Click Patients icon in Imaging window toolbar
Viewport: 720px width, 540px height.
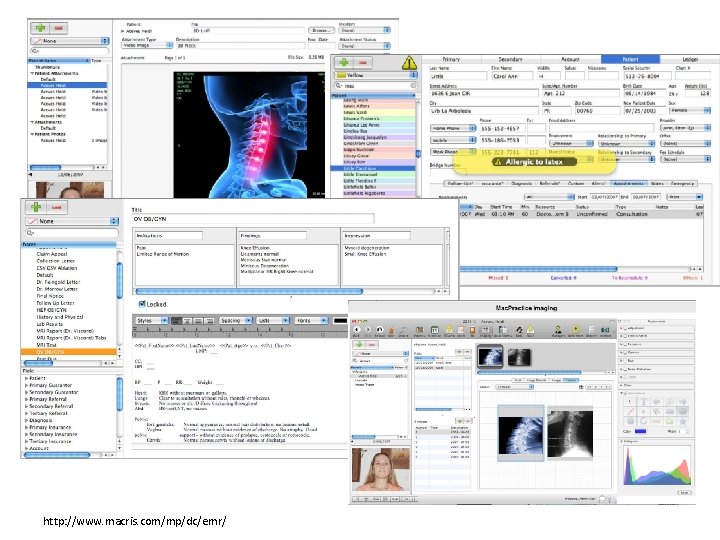tap(419, 330)
